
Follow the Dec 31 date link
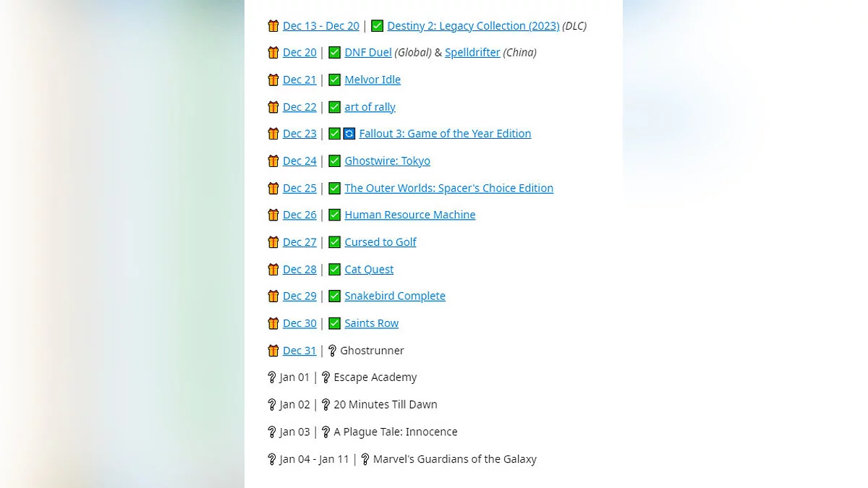point(299,351)
